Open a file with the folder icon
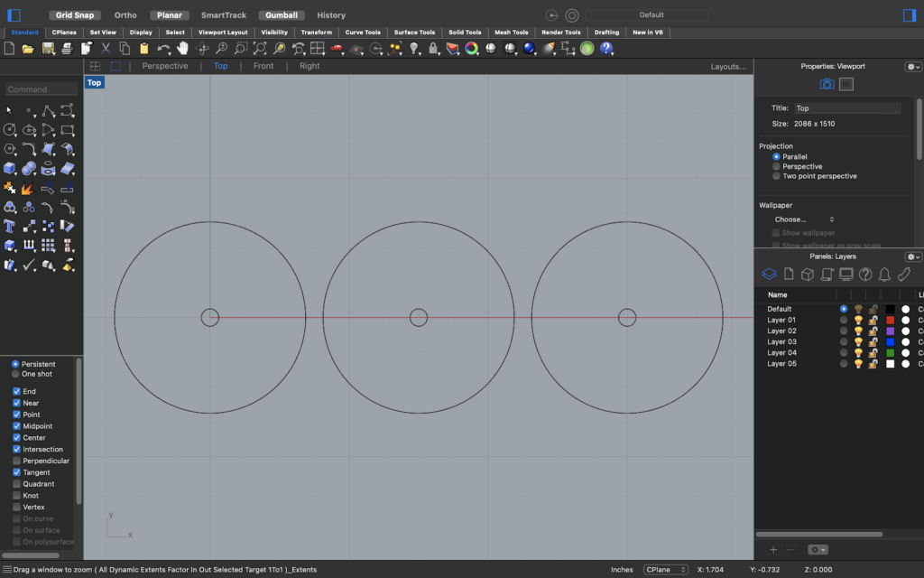Image resolution: width=924 pixels, height=578 pixels. [28, 49]
